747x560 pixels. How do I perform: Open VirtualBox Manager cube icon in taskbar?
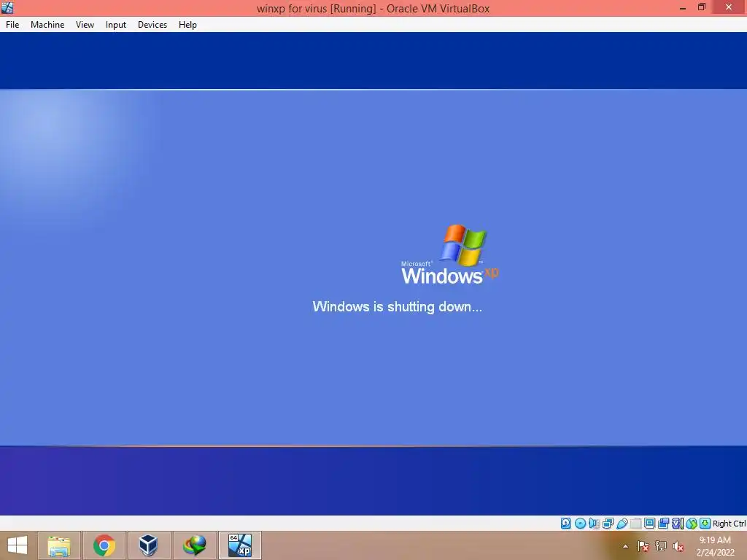pos(149,545)
